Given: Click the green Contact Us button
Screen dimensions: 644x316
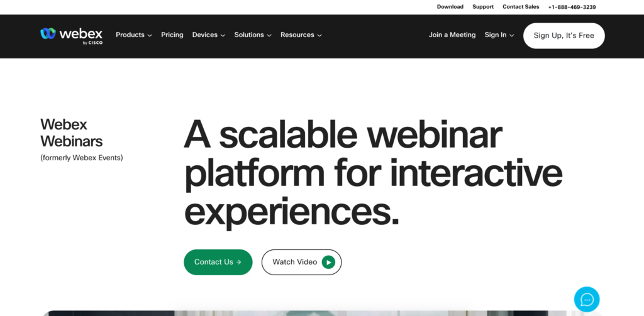Looking at the screenshot, I should (218, 262).
